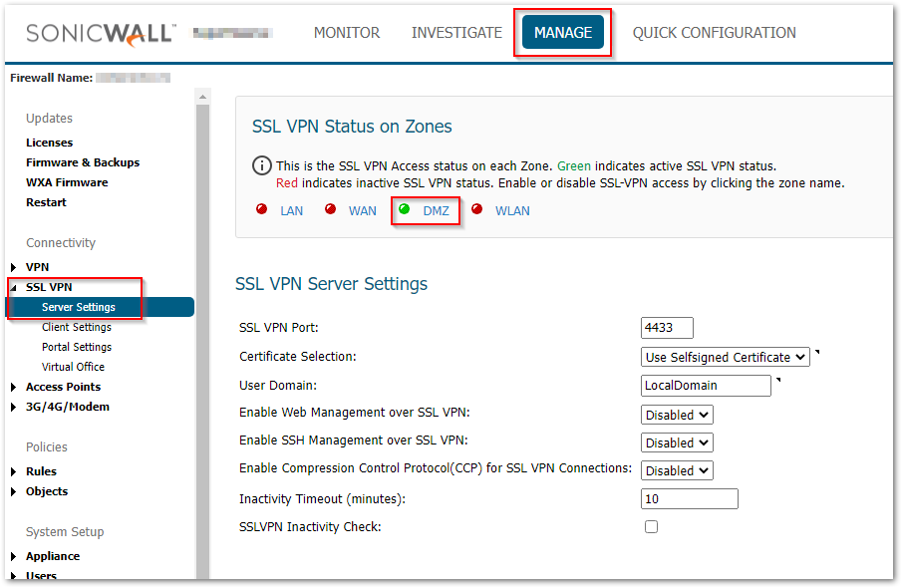Screen dimensions: 902x588
Task: Click the info icon in SSL VPN status
Action: 262,166
